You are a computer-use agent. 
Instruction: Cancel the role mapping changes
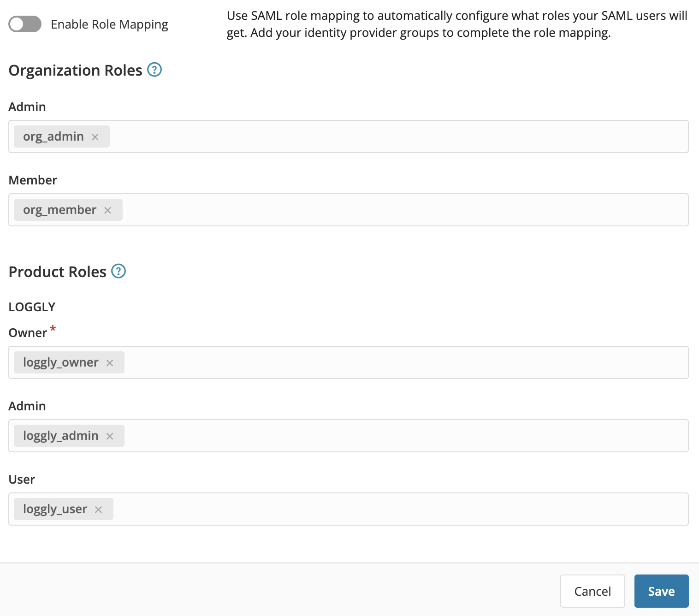(592, 591)
